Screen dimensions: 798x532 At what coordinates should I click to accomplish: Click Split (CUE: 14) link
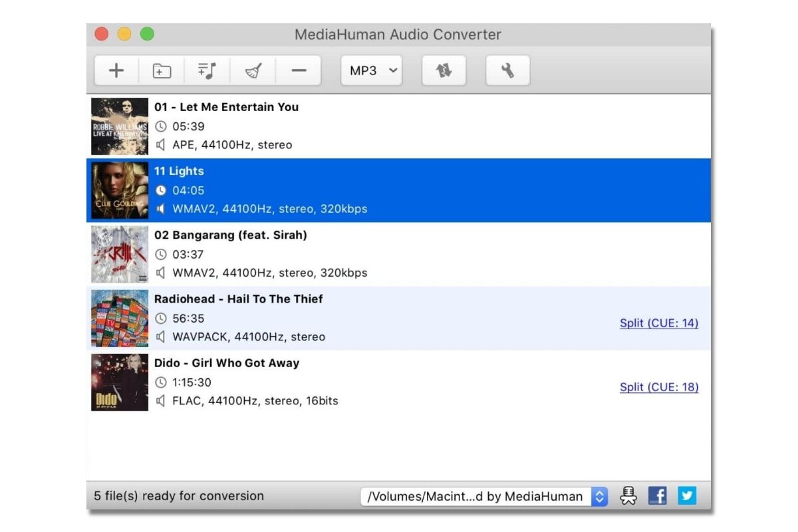659,323
